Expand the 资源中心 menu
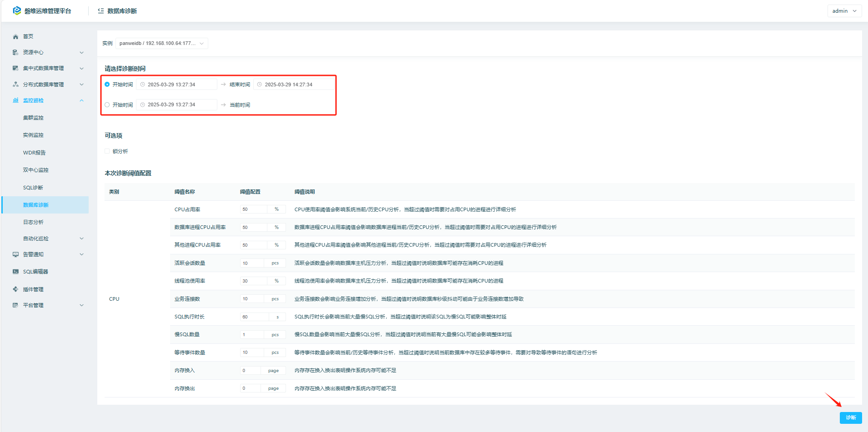Image resolution: width=868 pixels, height=432 pixels. 82,53
